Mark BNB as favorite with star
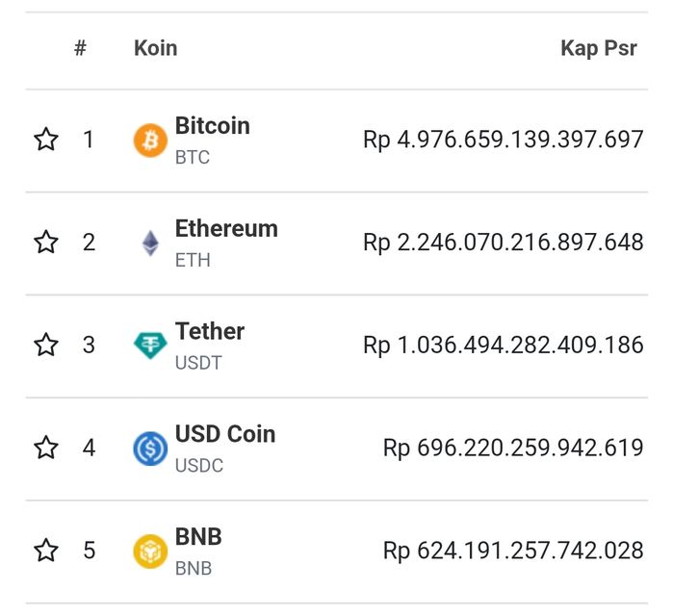673x616 pixels. pyautogui.click(x=46, y=552)
